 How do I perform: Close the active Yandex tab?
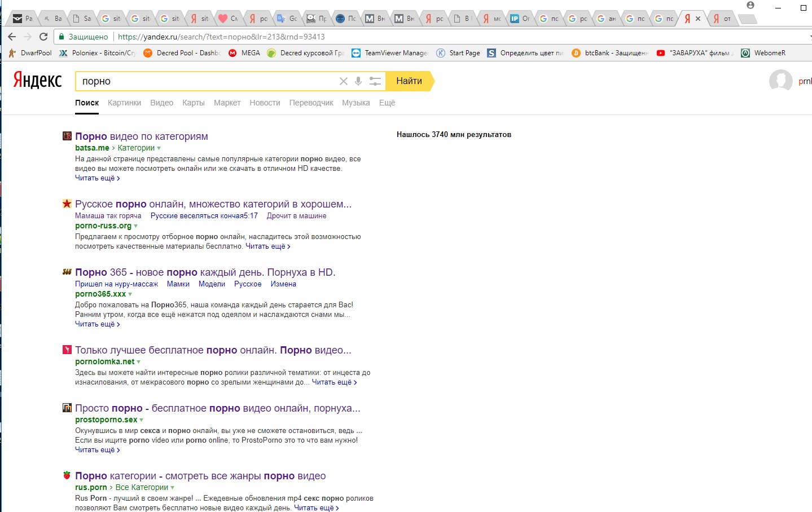[698, 19]
